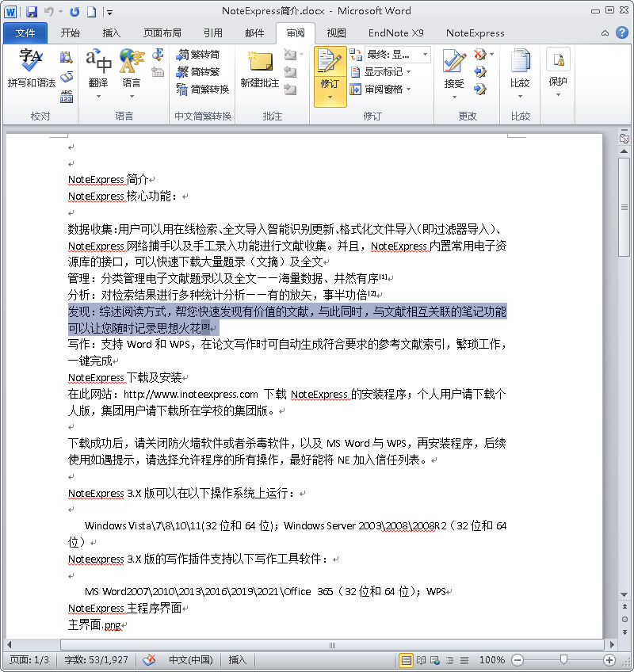
Task: Go to the next change icon
Action: pyautogui.click(x=480, y=90)
